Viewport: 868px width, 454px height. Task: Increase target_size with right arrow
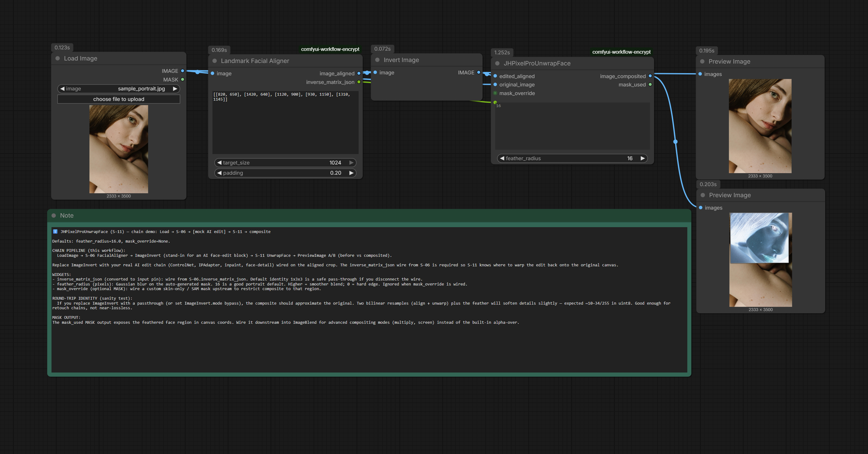tap(352, 163)
